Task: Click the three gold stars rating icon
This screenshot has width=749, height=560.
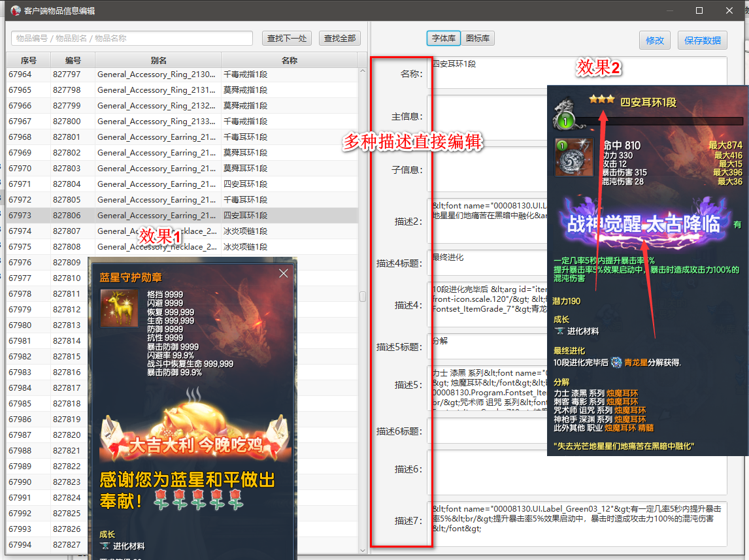Action: (601, 100)
